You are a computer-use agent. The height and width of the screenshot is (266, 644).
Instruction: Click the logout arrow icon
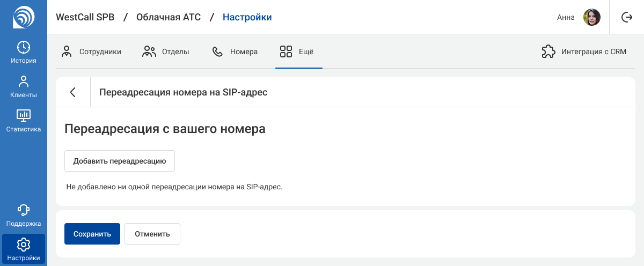coord(627,17)
